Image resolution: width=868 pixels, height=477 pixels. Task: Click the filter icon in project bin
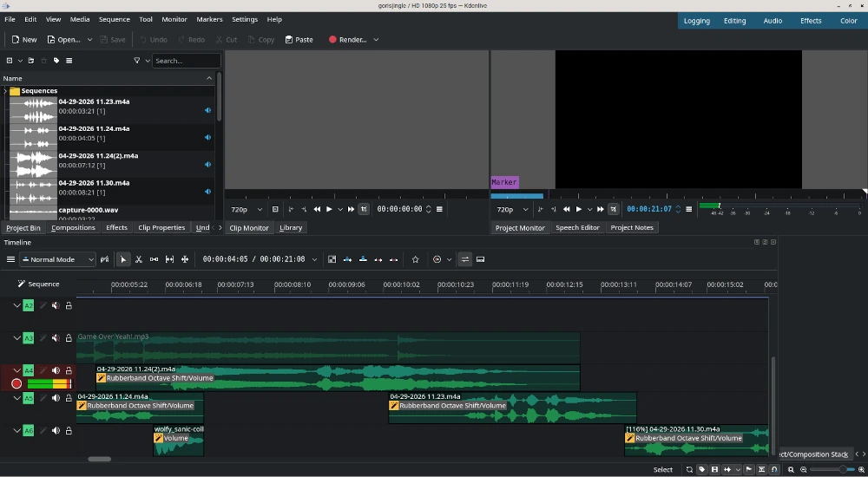(137, 61)
